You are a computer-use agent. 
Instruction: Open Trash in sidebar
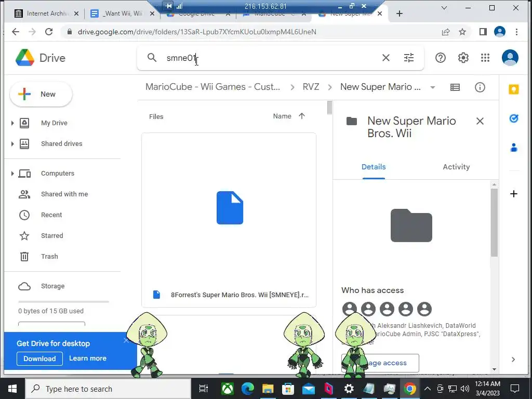point(49,257)
